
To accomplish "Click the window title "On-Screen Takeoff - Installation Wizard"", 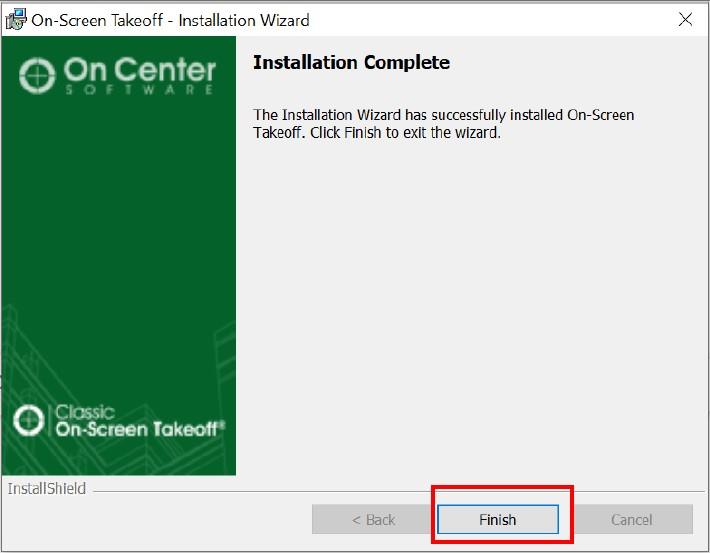I will [170, 19].
